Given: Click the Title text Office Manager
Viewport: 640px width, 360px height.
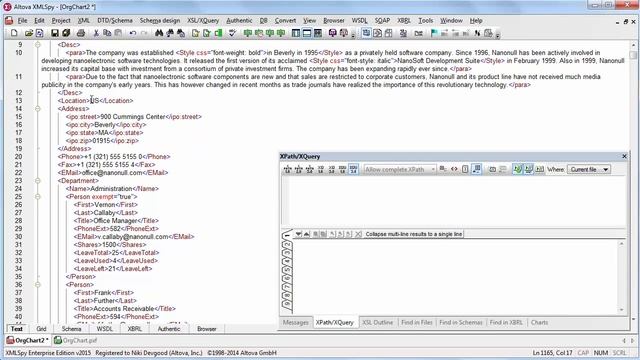Looking at the screenshot, I should coord(116,220).
